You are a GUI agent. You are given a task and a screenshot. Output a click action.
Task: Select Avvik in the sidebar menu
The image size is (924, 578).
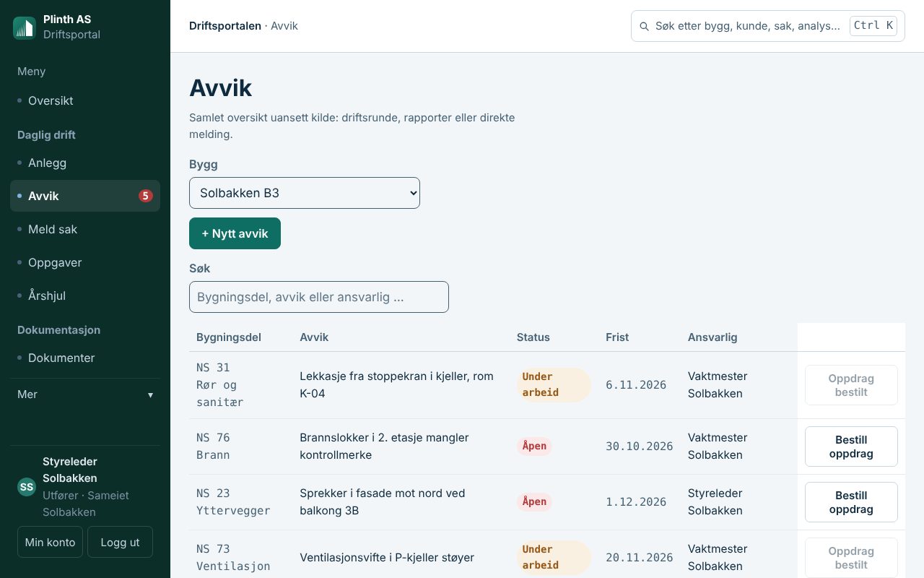click(85, 196)
